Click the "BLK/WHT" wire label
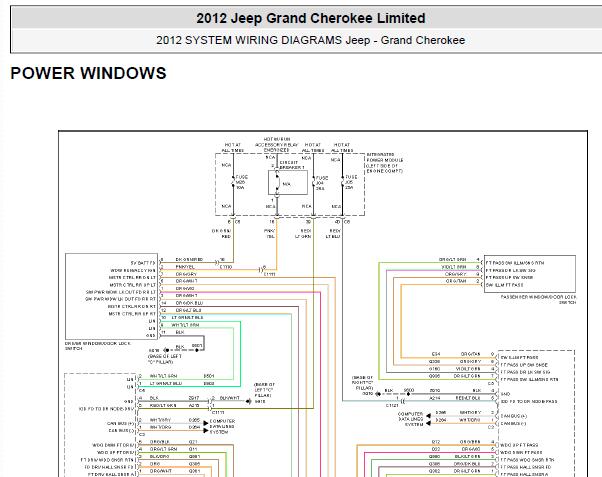This screenshot has height=477, width=602. click(x=229, y=398)
